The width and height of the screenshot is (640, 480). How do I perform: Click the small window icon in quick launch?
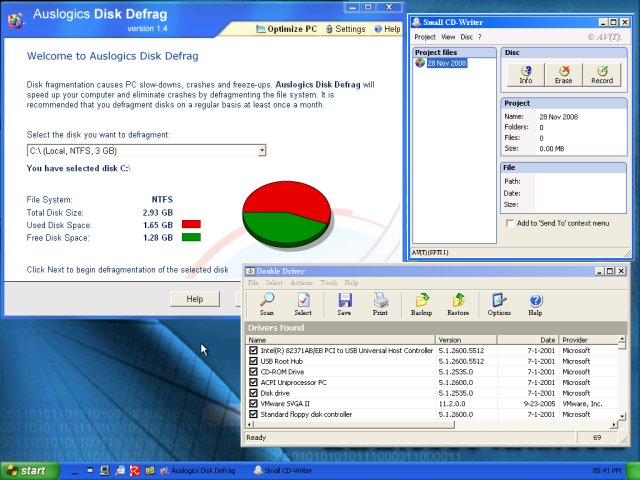[x=90, y=470]
